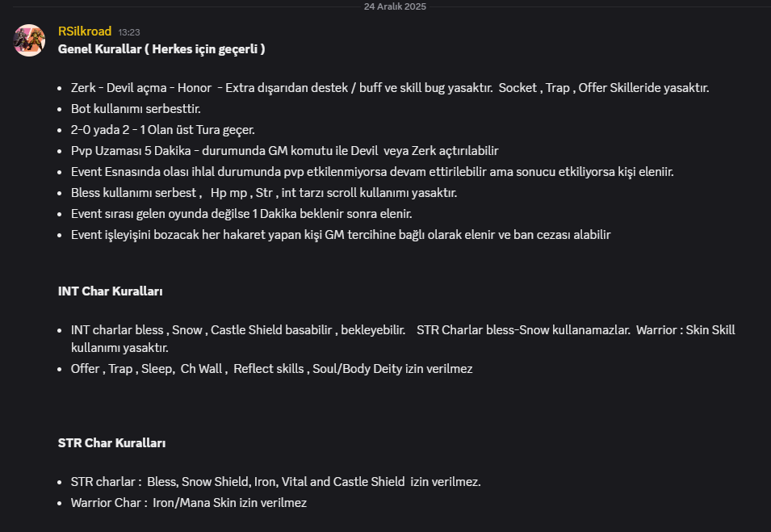Click the Event Esnasında olası ihlal rule
The width and height of the screenshot is (771, 532).
(x=372, y=172)
